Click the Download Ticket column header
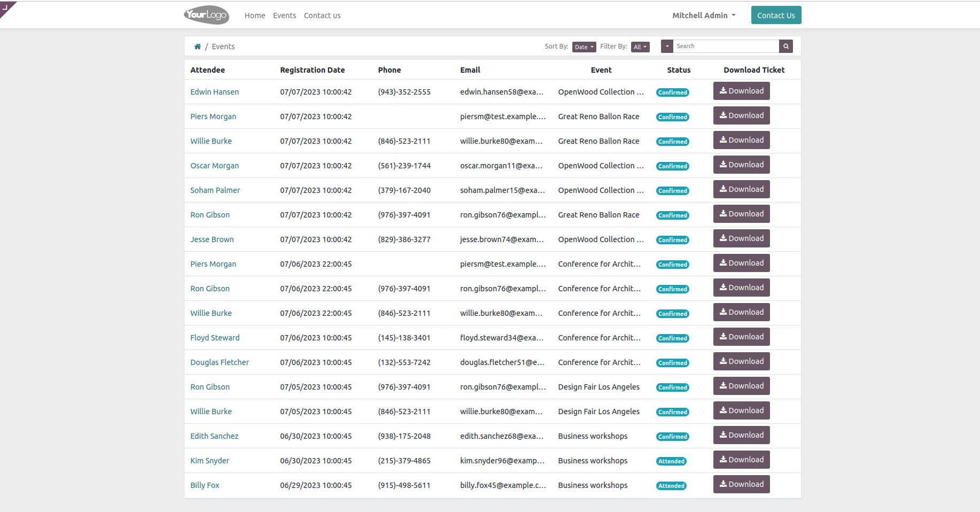Image resolution: width=980 pixels, height=512 pixels. point(754,70)
